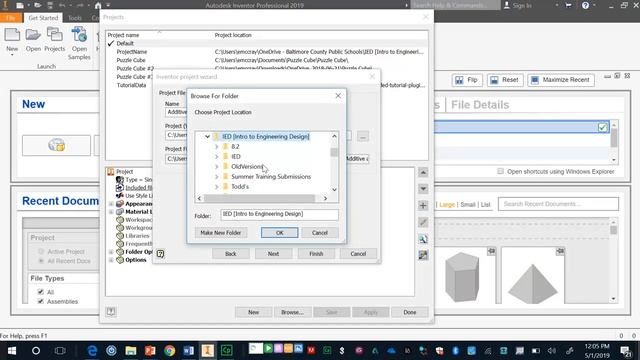Expand the Todd's folder
Screen dimensions: 640x360
pyautogui.click(x=217, y=187)
